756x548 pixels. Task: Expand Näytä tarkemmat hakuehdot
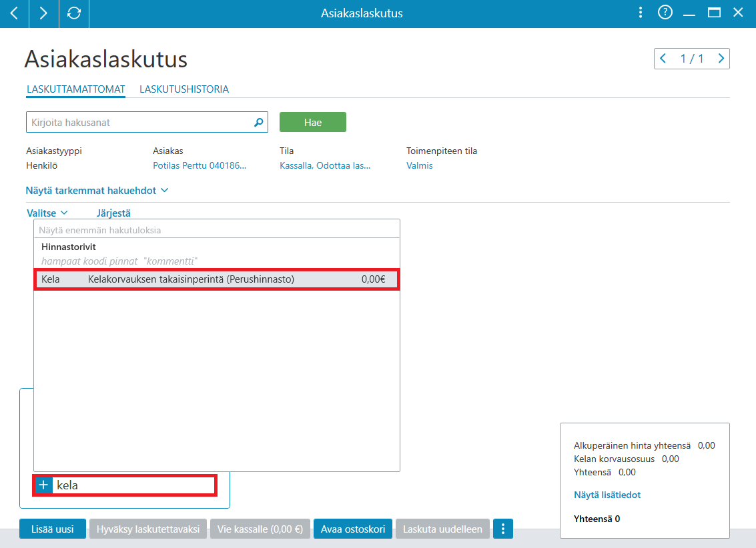[97, 191]
